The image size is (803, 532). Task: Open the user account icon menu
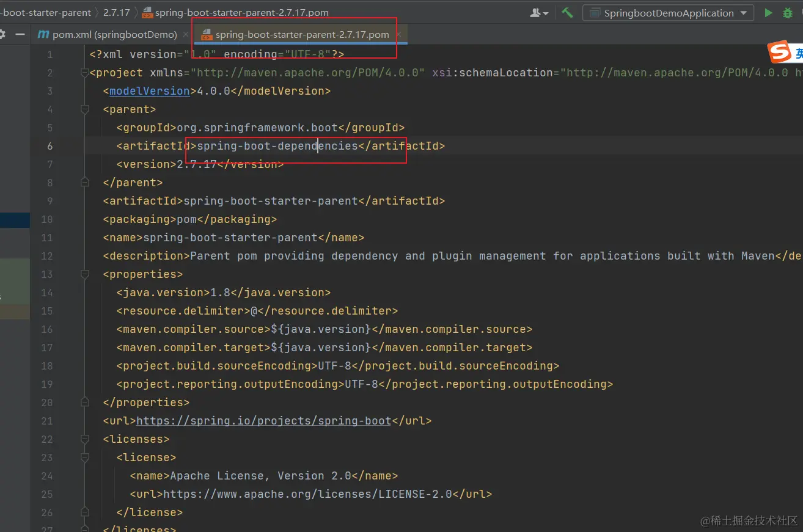tap(539, 13)
